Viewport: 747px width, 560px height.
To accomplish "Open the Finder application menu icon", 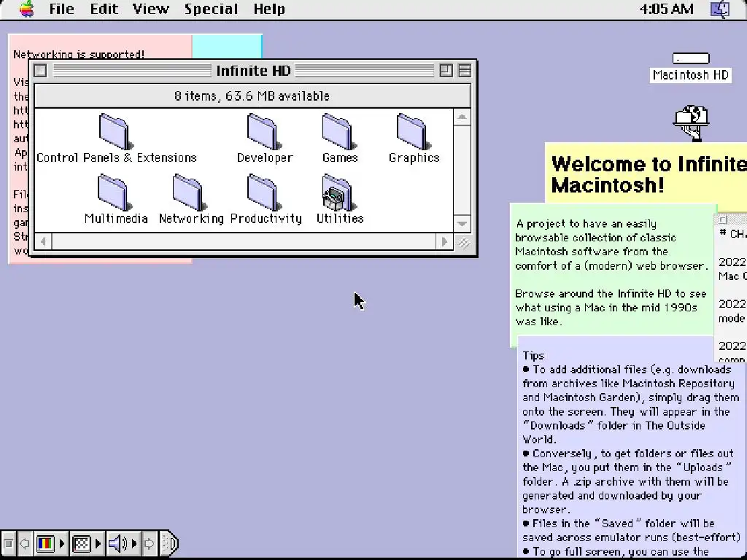I will pyautogui.click(x=720, y=9).
